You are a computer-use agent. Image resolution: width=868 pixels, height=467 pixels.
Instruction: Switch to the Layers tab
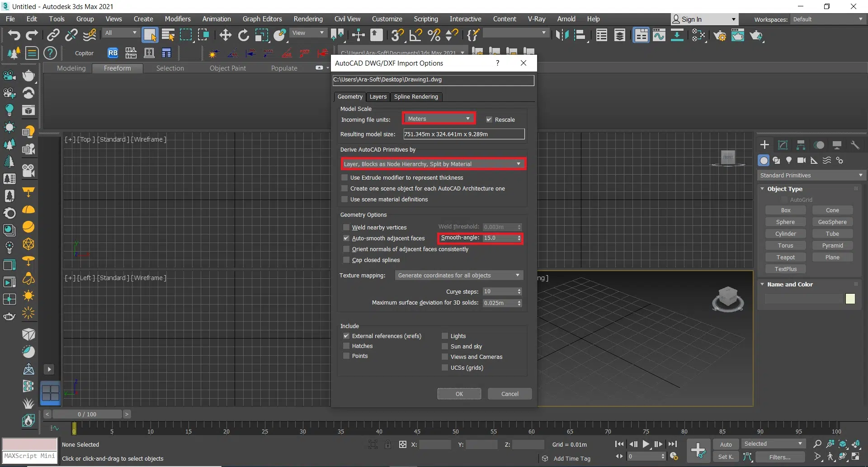(x=378, y=97)
